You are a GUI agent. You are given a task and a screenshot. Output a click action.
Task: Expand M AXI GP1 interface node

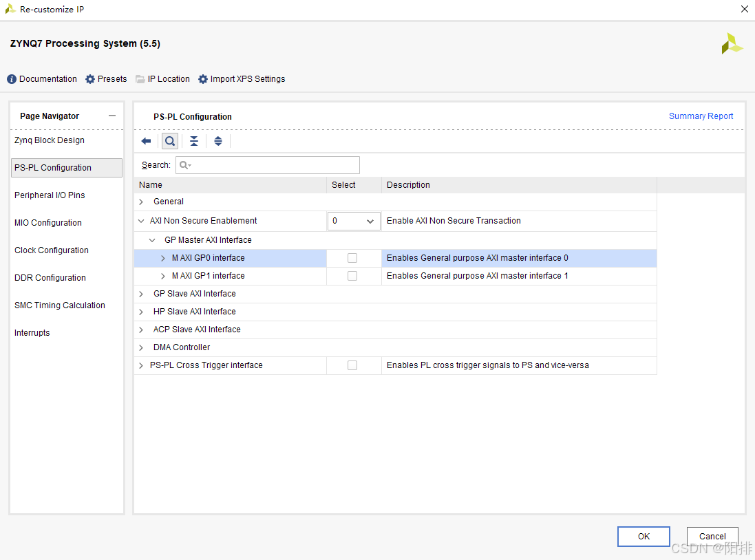pyautogui.click(x=162, y=276)
